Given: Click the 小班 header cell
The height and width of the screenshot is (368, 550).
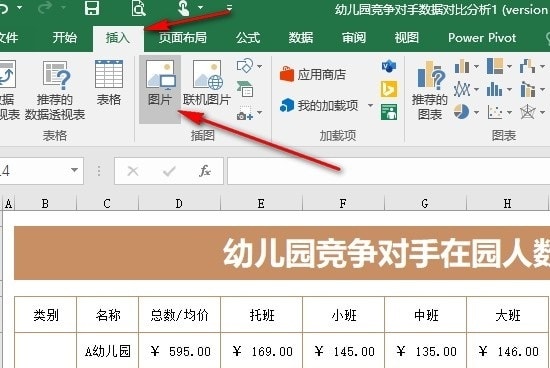Looking at the screenshot, I should point(343,315).
